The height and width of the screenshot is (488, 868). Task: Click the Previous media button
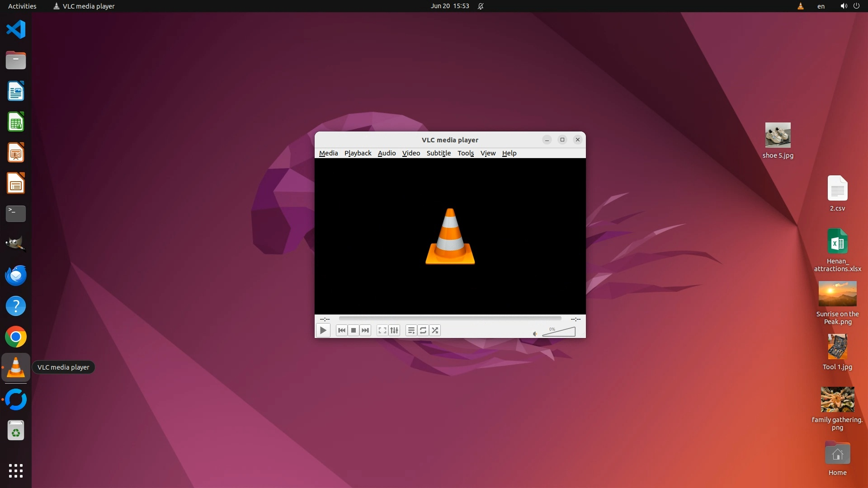[342, 330]
